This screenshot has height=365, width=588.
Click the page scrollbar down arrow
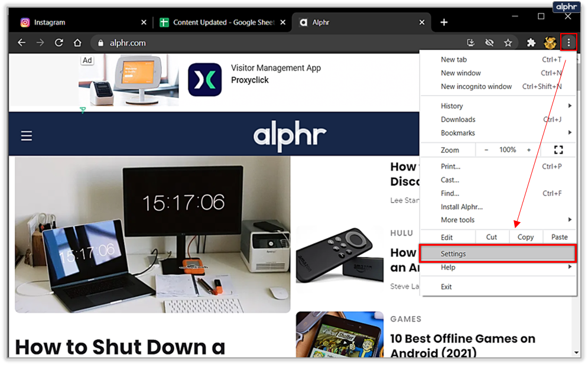576,353
